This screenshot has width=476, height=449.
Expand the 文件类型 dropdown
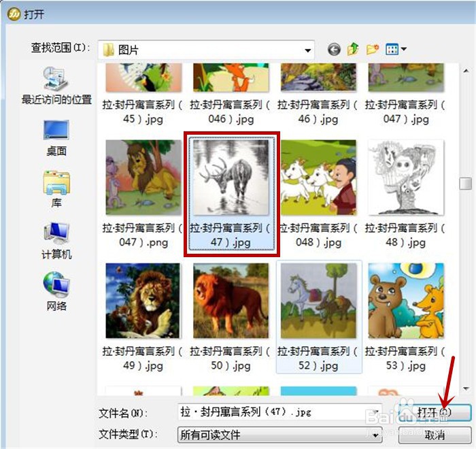click(x=375, y=435)
